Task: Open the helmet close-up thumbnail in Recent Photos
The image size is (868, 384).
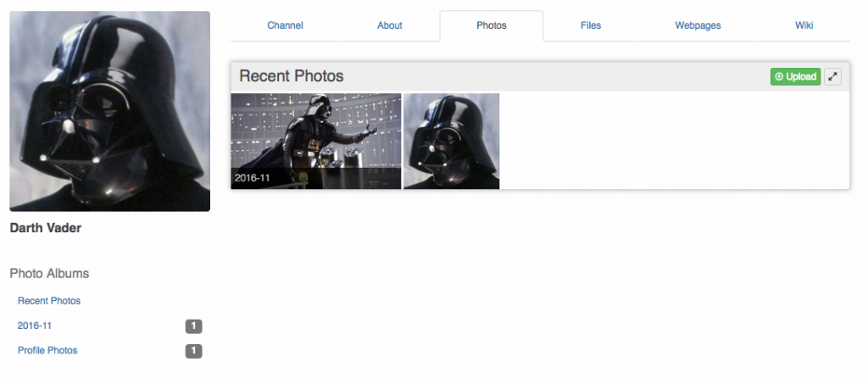Action: (452, 141)
